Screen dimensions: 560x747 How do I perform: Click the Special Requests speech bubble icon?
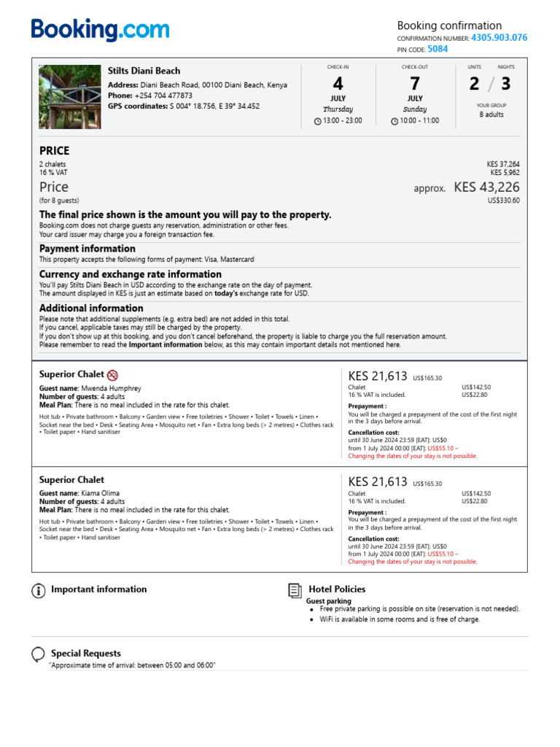coord(39,654)
